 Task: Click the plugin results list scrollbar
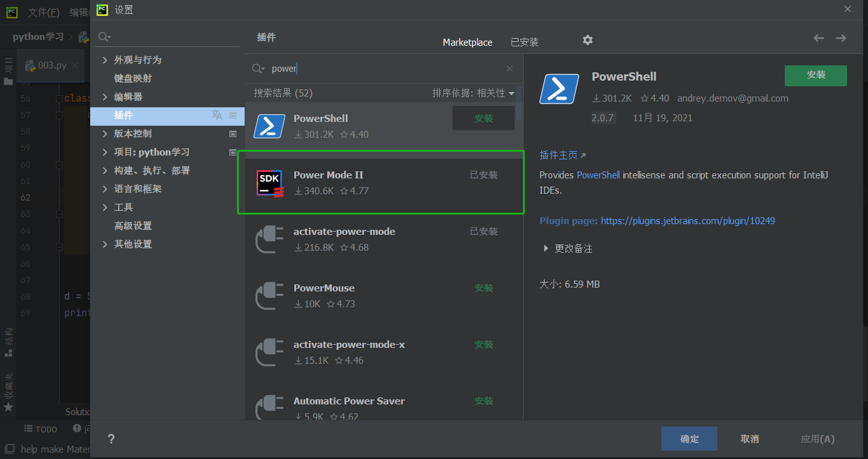pyautogui.click(x=520, y=102)
